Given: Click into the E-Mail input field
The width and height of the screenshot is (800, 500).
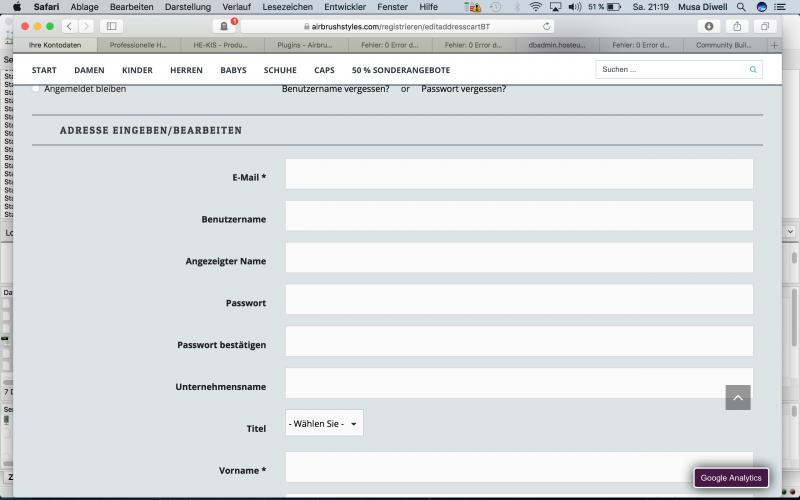Looking at the screenshot, I should tap(518, 174).
